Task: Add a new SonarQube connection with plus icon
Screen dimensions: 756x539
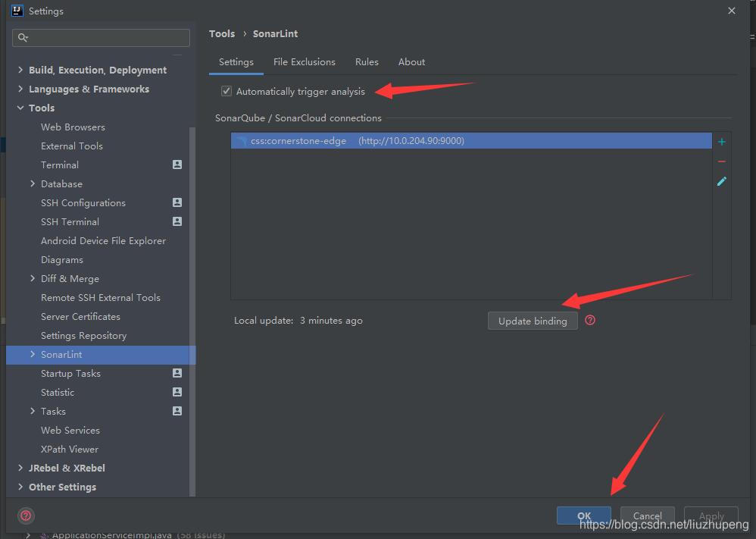Action: click(722, 142)
